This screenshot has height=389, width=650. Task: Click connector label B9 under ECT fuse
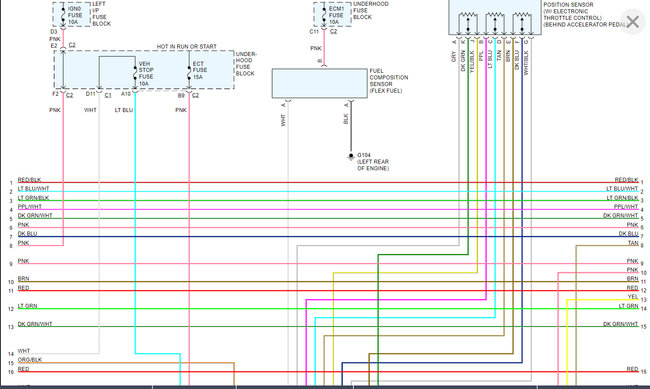[x=181, y=95]
